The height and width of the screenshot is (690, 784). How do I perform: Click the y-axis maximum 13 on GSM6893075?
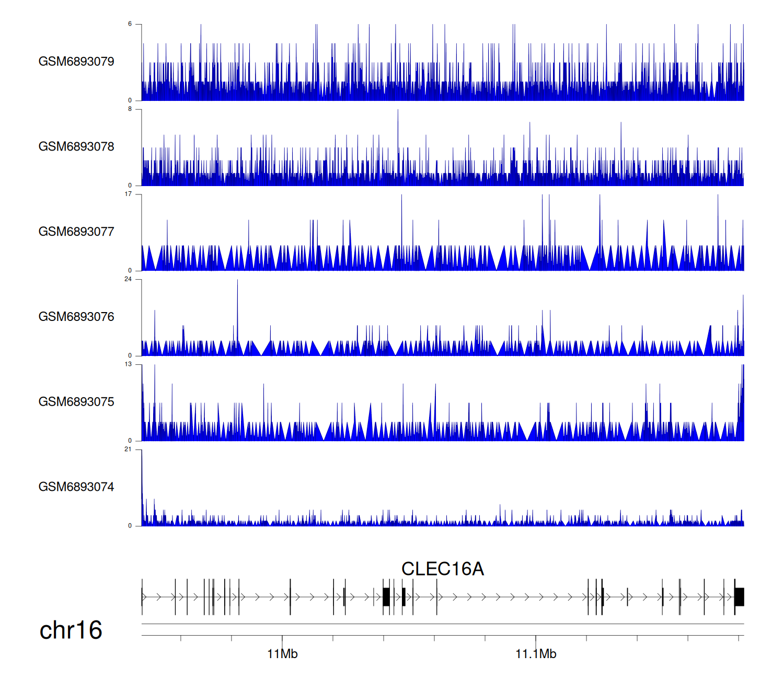coord(128,364)
